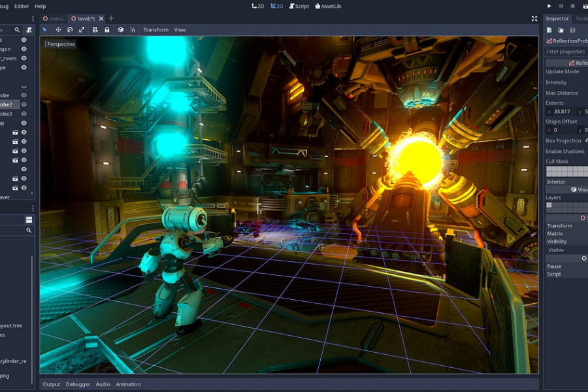Switch to the 2D workspace

click(x=258, y=6)
